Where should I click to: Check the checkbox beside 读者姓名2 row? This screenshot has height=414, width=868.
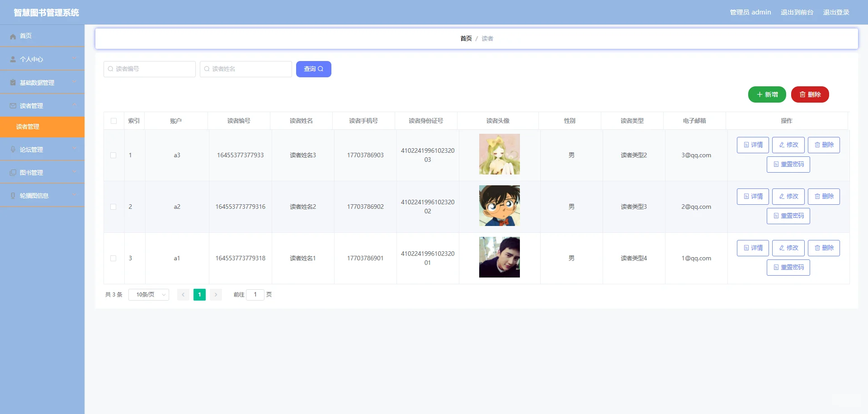click(x=113, y=207)
